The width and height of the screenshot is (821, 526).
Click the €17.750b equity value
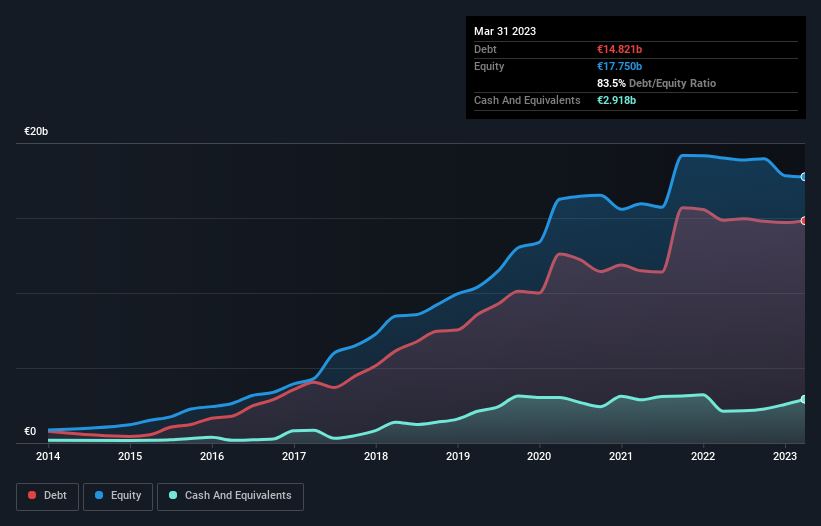(619, 66)
